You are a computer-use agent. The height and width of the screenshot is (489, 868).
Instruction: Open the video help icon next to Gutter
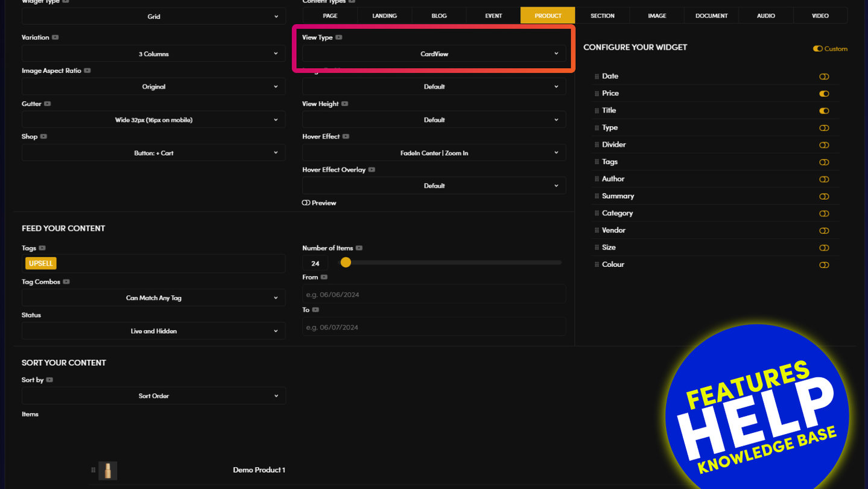[x=48, y=104]
